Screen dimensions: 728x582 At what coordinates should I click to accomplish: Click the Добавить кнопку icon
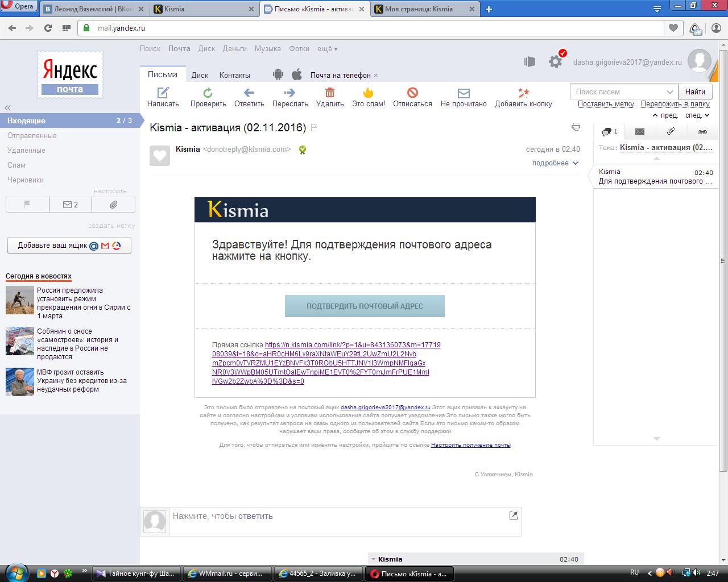pos(523,92)
